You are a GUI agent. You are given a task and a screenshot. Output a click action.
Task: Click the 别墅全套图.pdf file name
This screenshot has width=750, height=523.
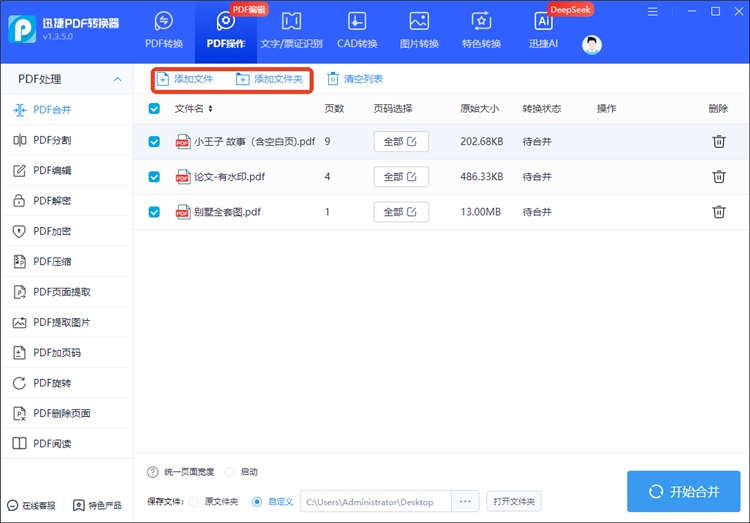(227, 212)
